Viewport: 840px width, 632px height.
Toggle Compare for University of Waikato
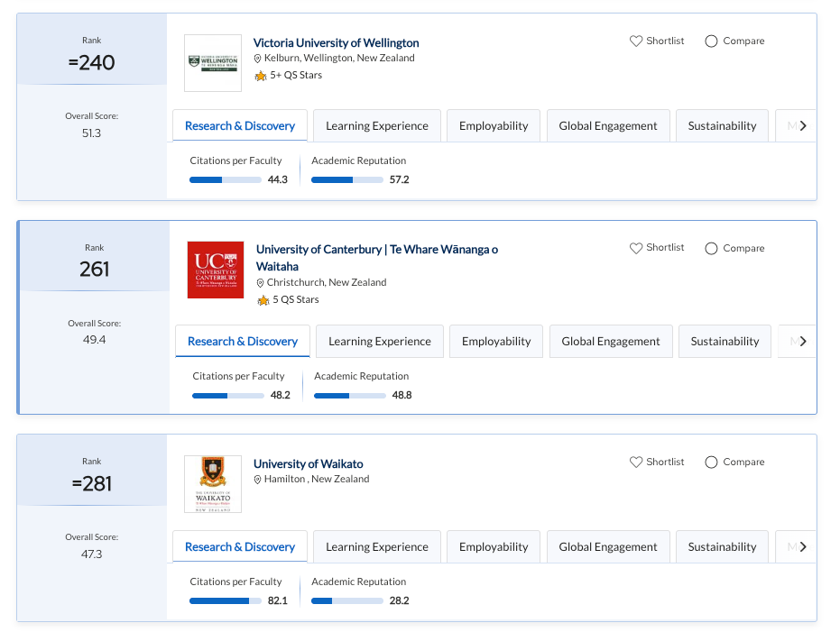[x=711, y=463]
